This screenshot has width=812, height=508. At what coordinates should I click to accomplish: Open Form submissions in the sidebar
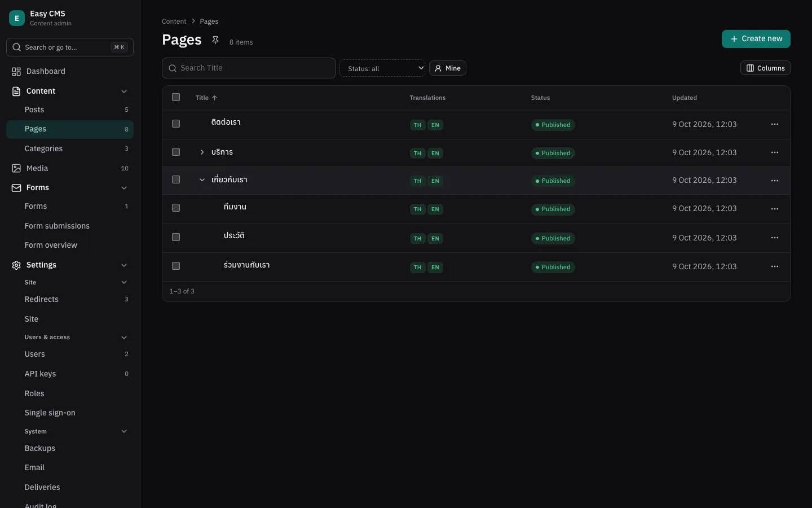pyautogui.click(x=70, y=226)
